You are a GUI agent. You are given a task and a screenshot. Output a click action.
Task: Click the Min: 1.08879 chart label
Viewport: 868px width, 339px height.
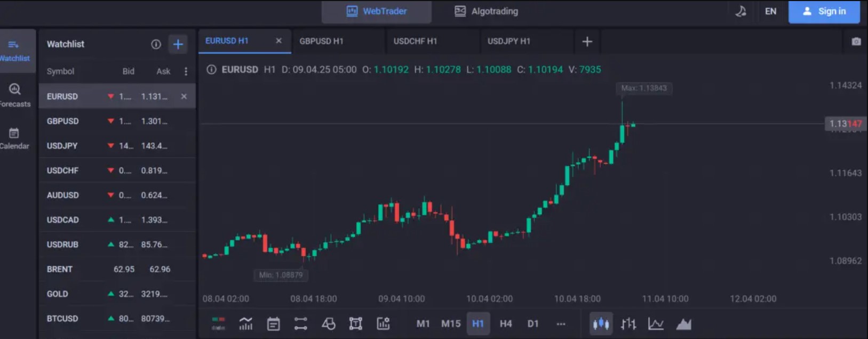281,275
